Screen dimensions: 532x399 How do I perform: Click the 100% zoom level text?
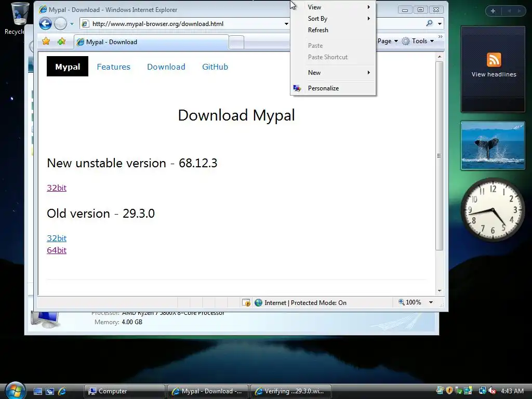413,302
